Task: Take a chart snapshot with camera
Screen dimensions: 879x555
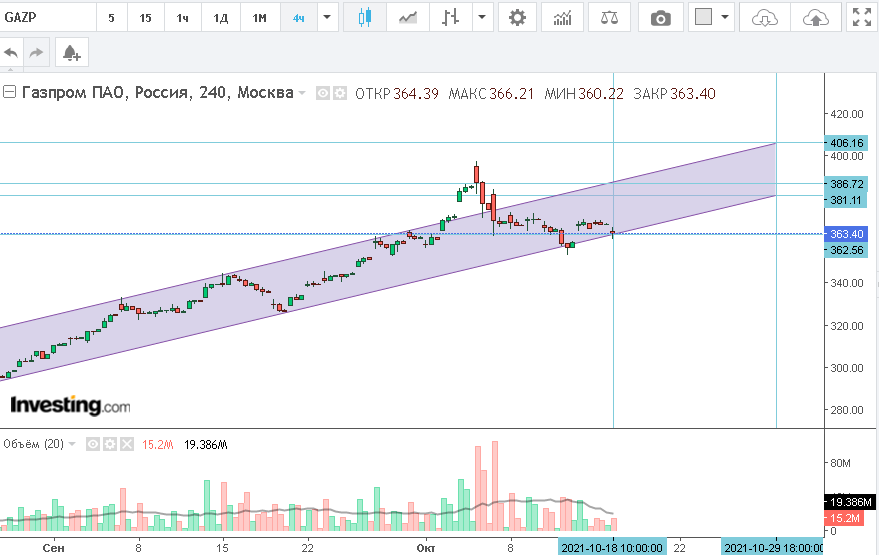Action: [x=660, y=17]
